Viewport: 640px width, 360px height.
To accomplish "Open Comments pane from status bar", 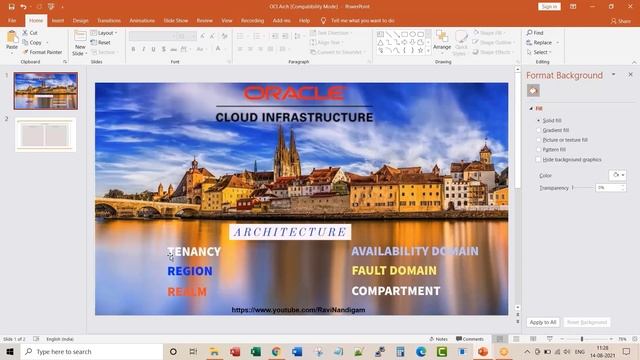I will [x=470, y=339].
